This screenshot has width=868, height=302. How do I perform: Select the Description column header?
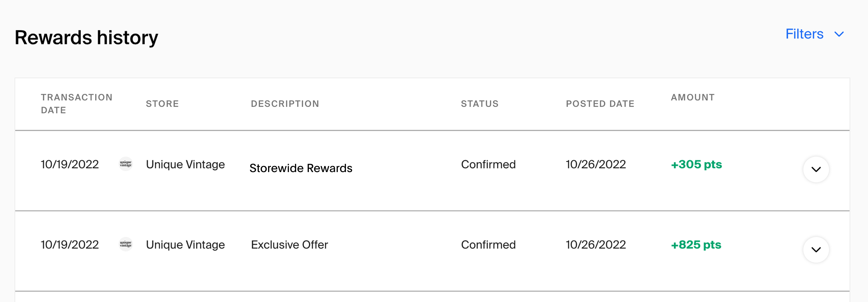click(x=285, y=104)
